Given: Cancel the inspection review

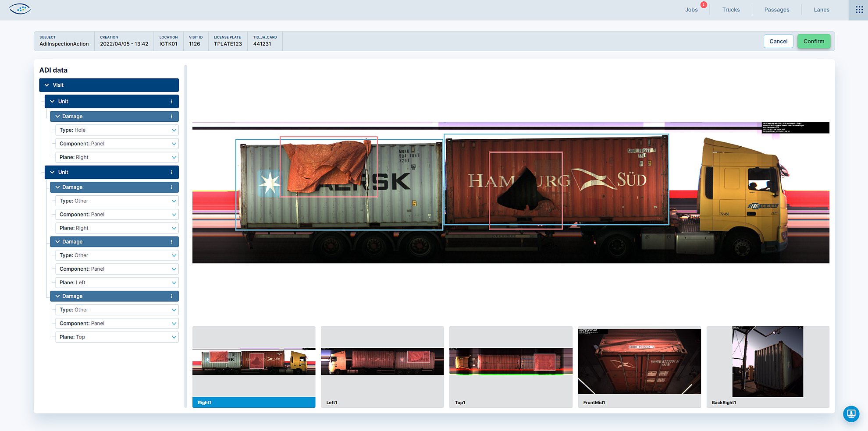Looking at the screenshot, I should 778,41.
